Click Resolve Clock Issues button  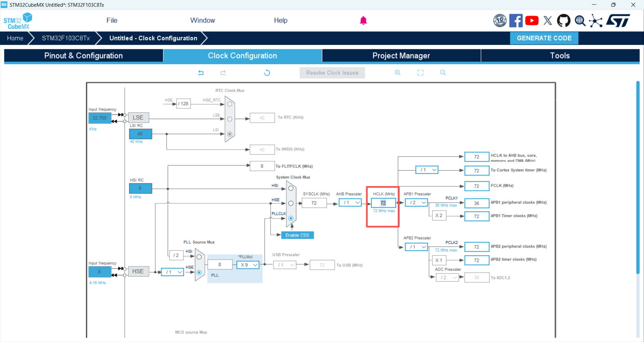coord(332,73)
